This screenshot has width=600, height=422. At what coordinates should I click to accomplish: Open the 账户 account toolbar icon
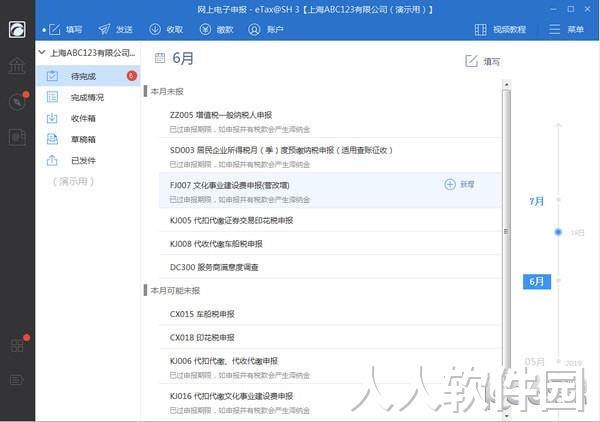(254, 29)
